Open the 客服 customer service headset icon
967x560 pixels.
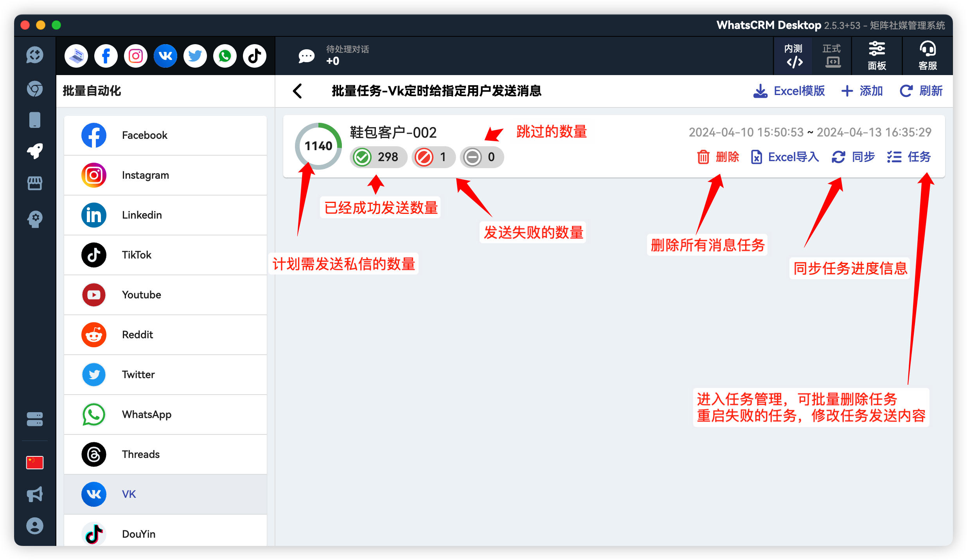coord(927,56)
